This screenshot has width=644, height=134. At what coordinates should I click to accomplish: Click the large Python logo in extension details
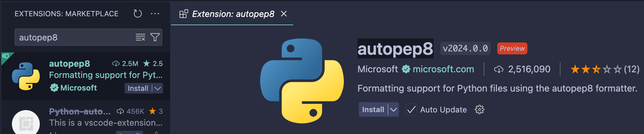click(x=302, y=81)
